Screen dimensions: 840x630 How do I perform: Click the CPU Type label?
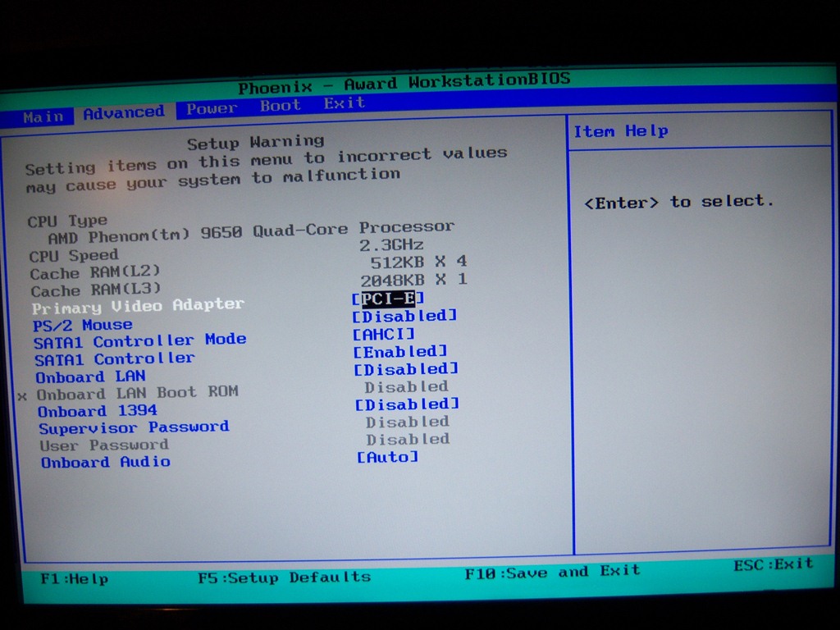(x=67, y=221)
